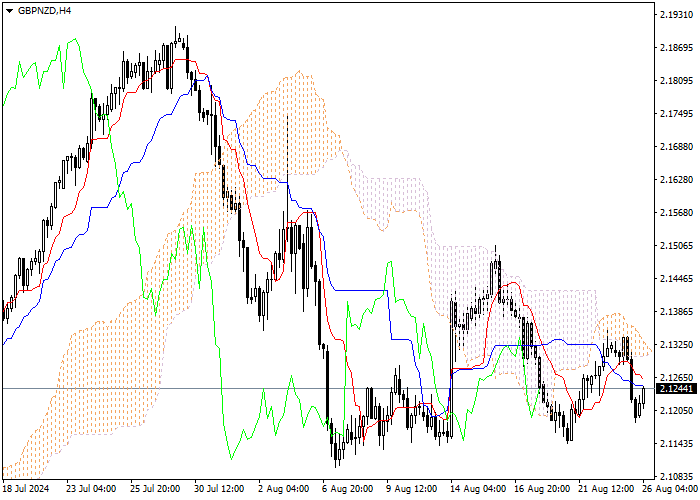Click the 9 Aug 12:00 time label
The height and width of the screenshot is (500, 700).
[412, 489]
